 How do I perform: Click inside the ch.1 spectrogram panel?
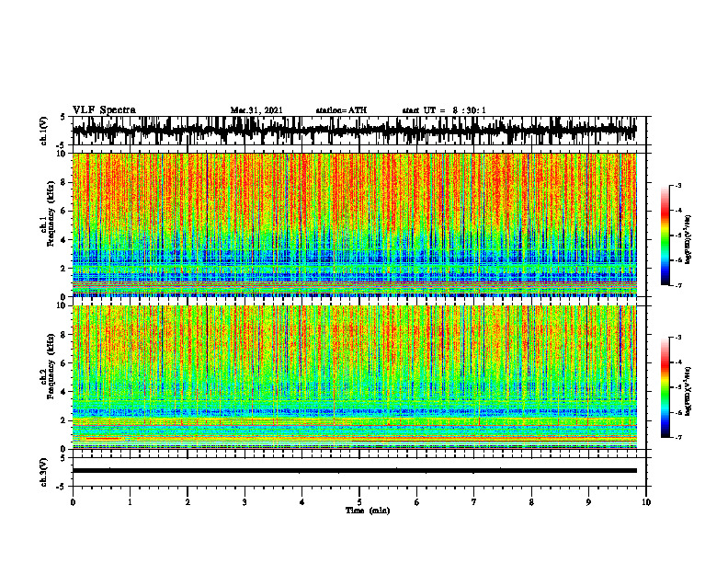[354, 224]
